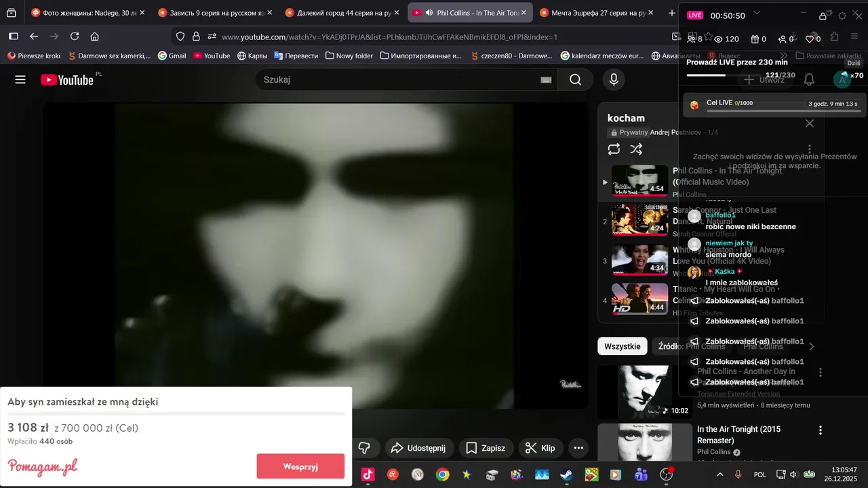Play Whitney Houston I Will Always Love You thumbnail
The height and width of the screenshot is (488, 868).
(x=639, y=260)
